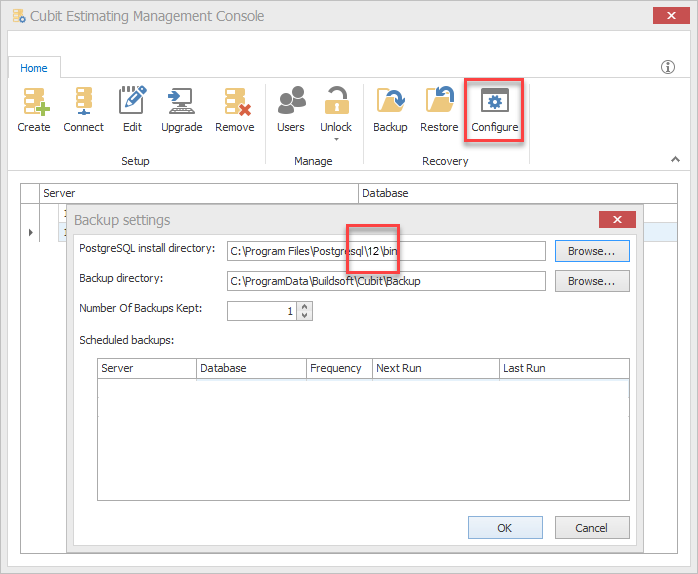Click the Next Run column header
The height and width of the screenshot is (574, 698).
pyautogui.click(x=436, y=368)
